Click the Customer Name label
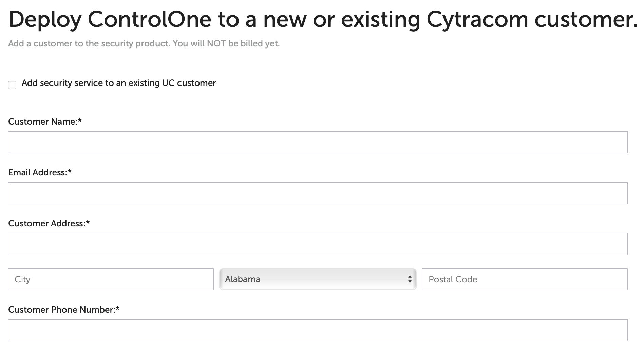Image resolution: width=644 pixels, height=355 pixels. click(46, 121)
